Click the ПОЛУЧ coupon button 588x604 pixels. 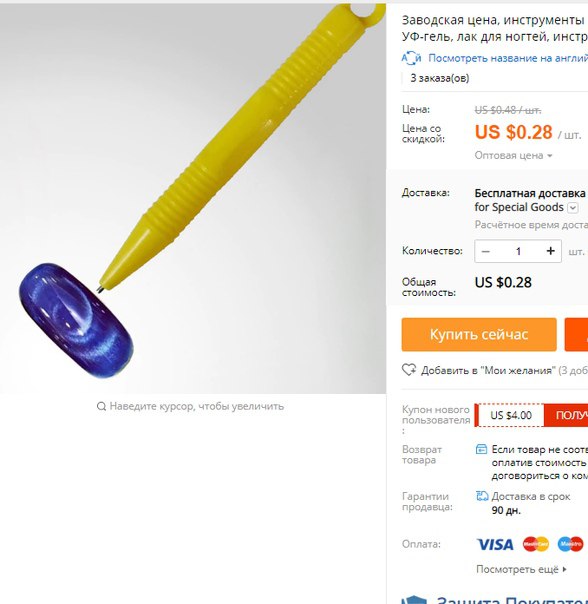point(566,415)
